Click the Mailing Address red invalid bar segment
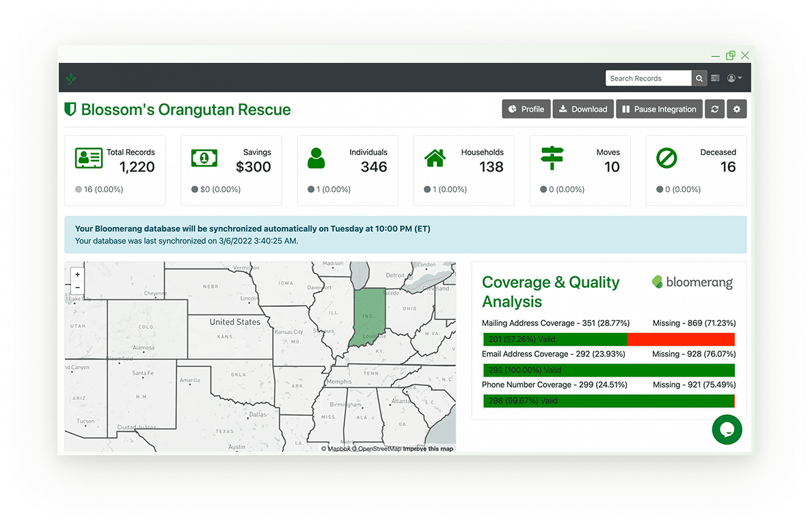Screen dimensions: 812x525 point(681,339)
